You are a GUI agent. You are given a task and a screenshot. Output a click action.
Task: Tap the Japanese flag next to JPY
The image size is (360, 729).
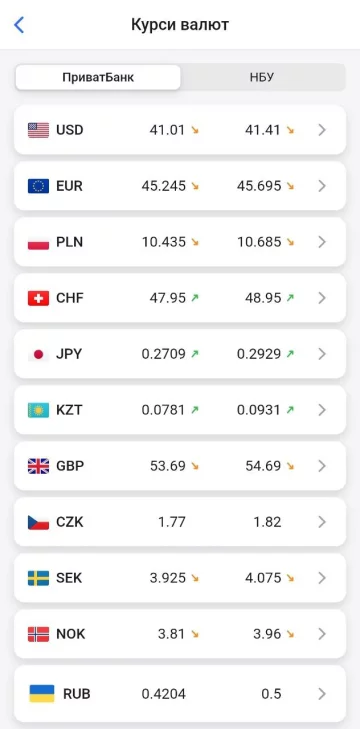pyautogui.click(x=38, y=354)
